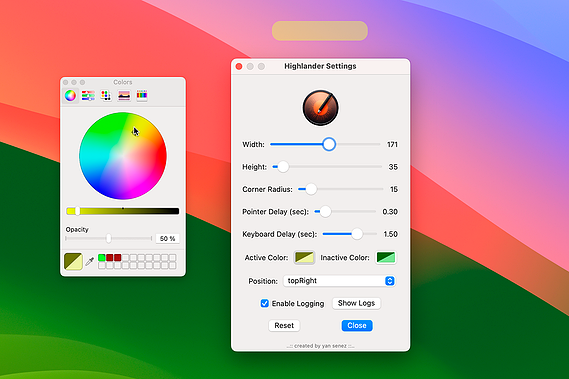Click the Keyboard Delay slider handle
569x379 pixels.
(x=357, y=234)
